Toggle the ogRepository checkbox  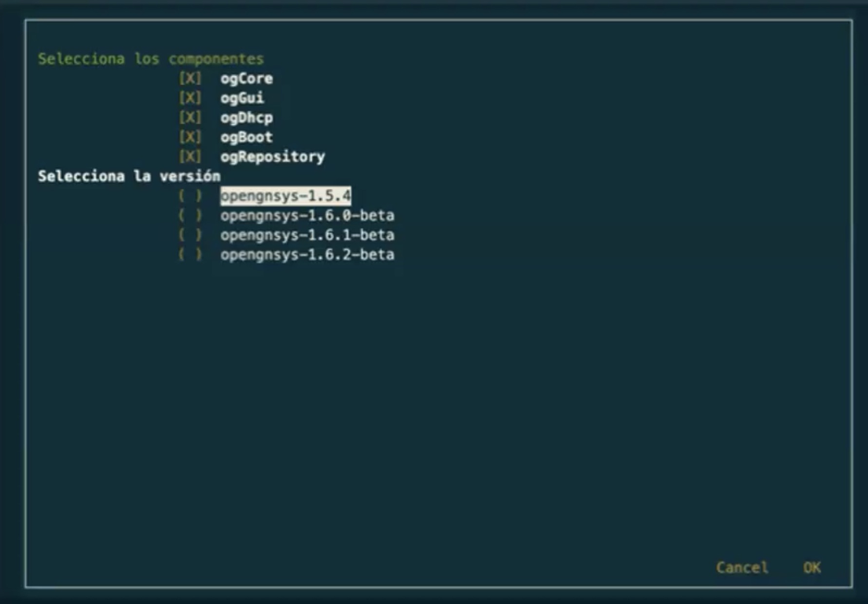[190, 157]
